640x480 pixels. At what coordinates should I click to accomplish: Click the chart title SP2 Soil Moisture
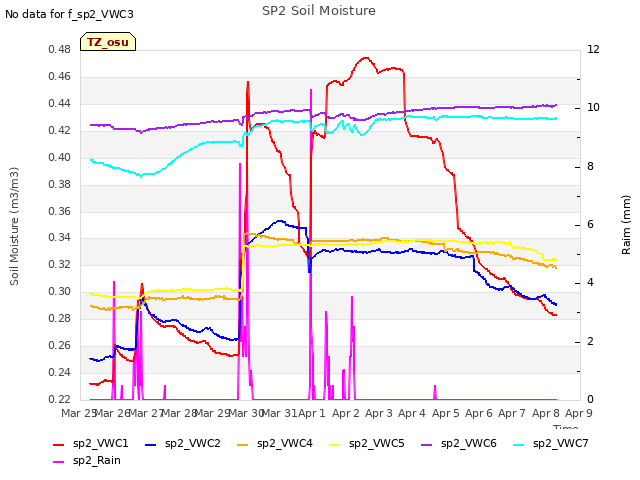319,11
